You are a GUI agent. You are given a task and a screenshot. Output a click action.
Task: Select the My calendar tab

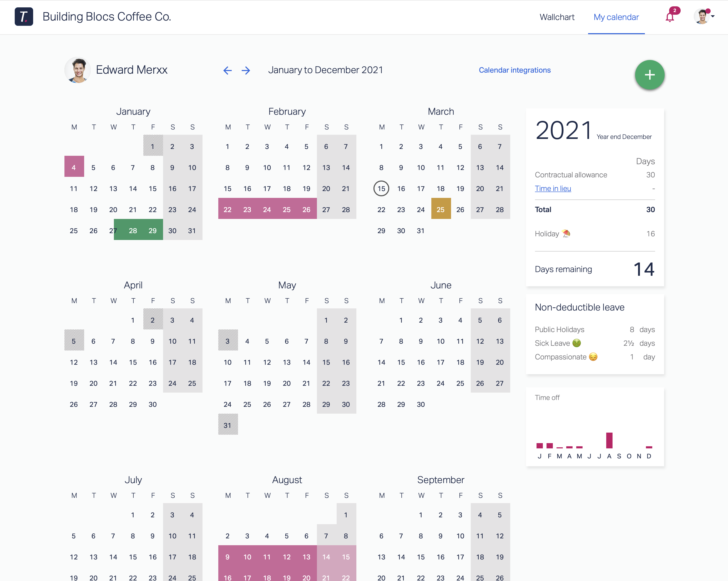[x=616, y=17]
